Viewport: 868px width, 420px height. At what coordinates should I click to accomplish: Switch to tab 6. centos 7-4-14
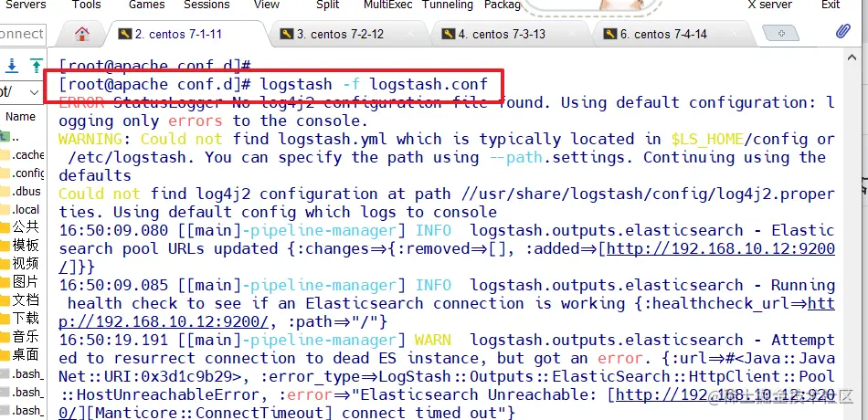671,35
